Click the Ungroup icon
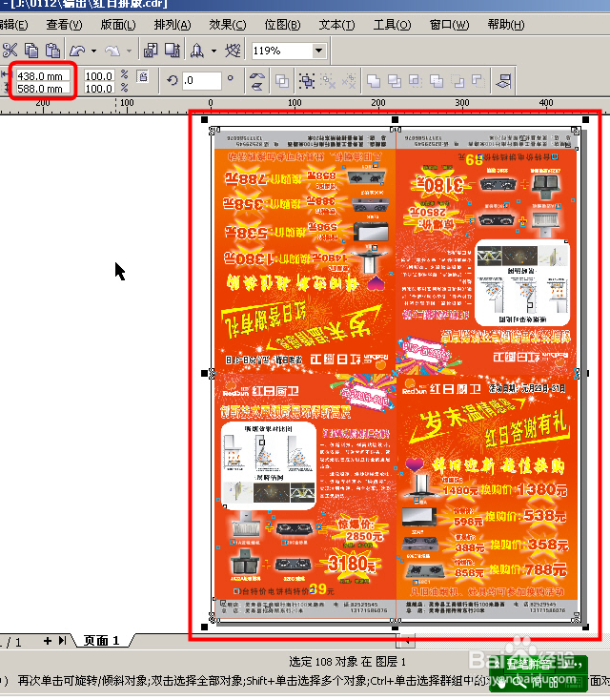610x700 pixels. click(329, 81)
